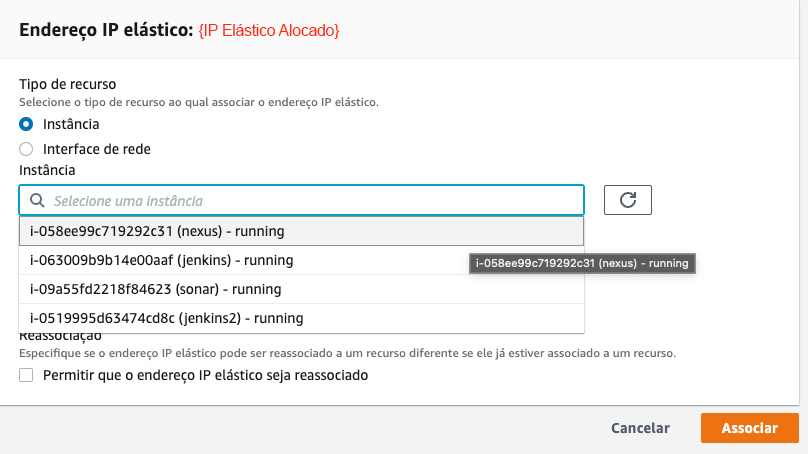Focus the "Selecione uma instância" search field
Screen dimensions: 808x454
point(310,201)
